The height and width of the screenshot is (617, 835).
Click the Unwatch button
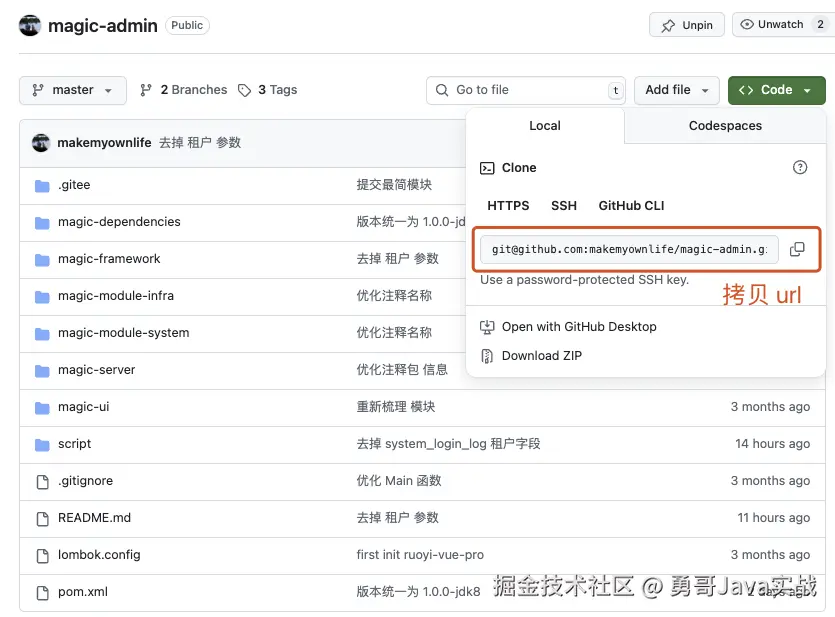click(781, 24)
